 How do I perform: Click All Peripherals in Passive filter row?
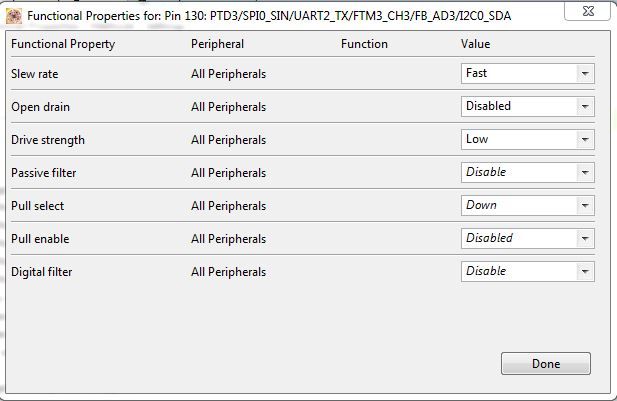pyautogui.click(x=228, y=173)
